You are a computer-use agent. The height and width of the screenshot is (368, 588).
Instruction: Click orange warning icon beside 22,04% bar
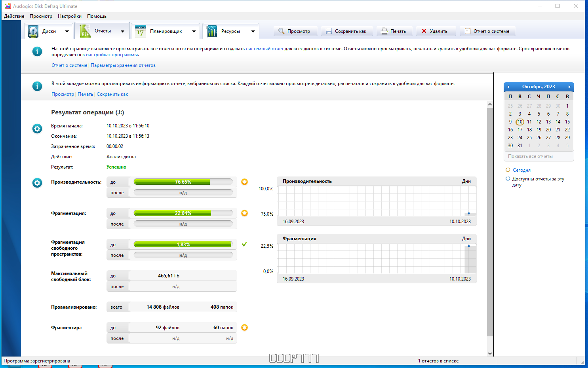[244, 213]
